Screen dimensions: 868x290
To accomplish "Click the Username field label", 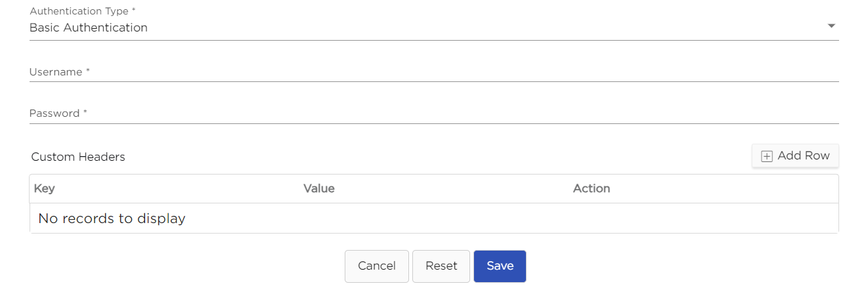I will pyautogui.click(x=56, y=72).
